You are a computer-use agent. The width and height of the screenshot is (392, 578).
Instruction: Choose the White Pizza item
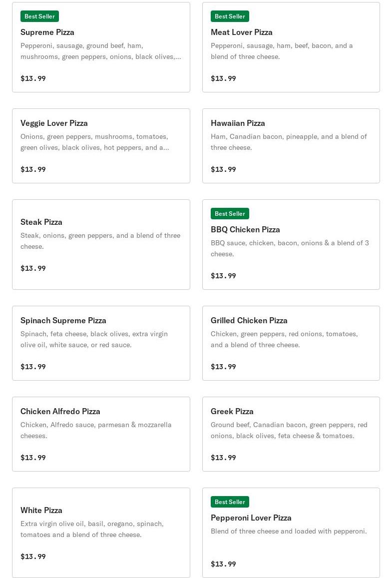[x=41, y=510]
